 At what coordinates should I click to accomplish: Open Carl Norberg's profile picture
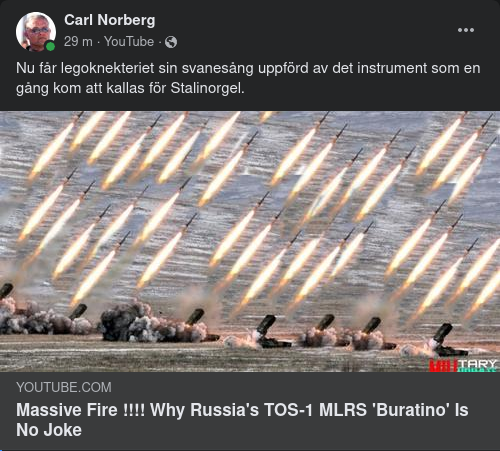click(36, 32)
